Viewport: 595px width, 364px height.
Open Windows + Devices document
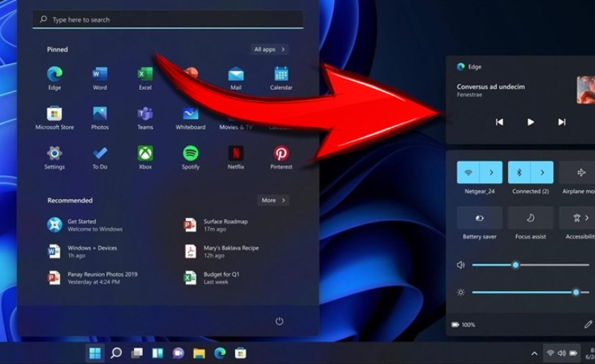83,251
